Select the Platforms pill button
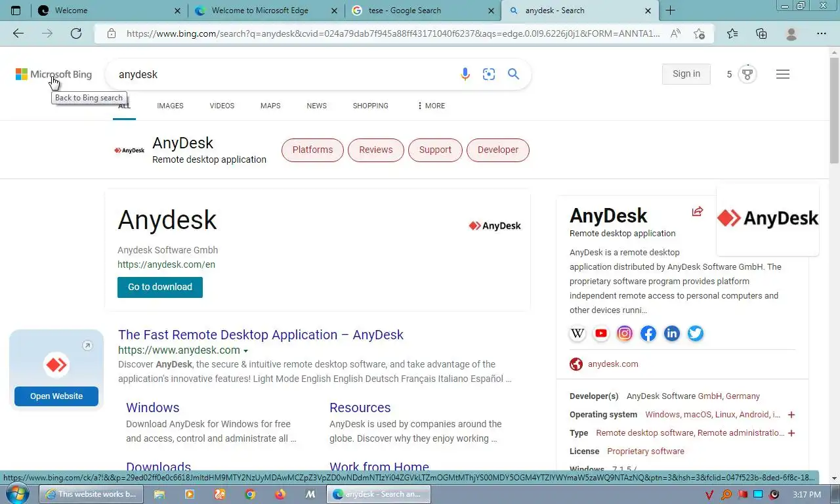The height and width of the screenshot is (504, 840). pos(312,150)
